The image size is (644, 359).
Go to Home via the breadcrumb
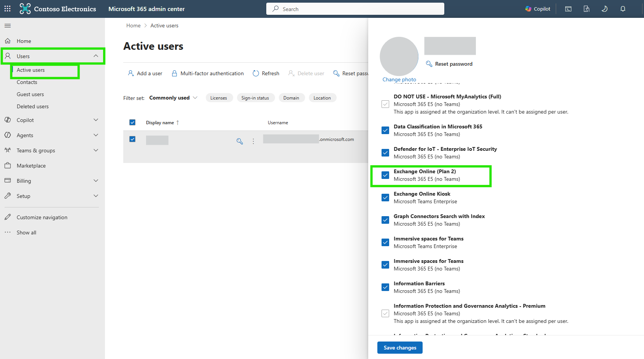[134, 25]
